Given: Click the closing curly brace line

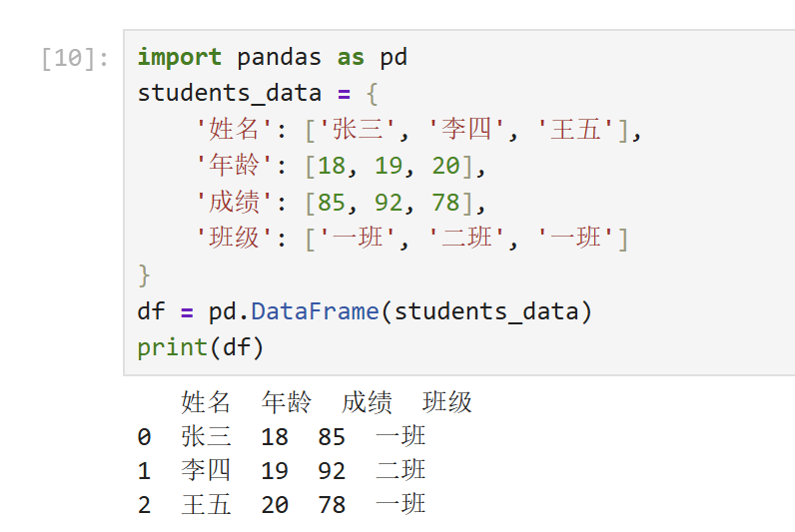Looking at the screenshot, I should click(x=145, y=275).
